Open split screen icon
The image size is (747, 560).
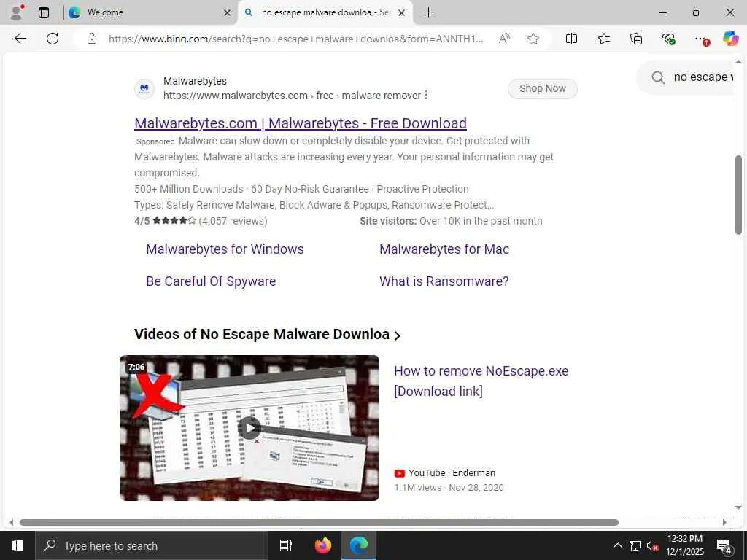pyautogui.click(x=571, y=39)
